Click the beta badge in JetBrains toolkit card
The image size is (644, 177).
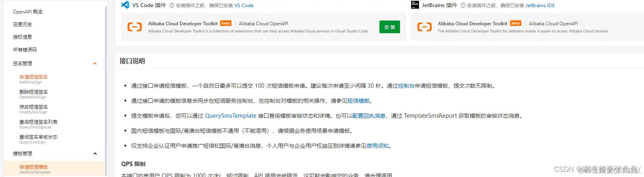pyautogui.click(x=516, y=23)
